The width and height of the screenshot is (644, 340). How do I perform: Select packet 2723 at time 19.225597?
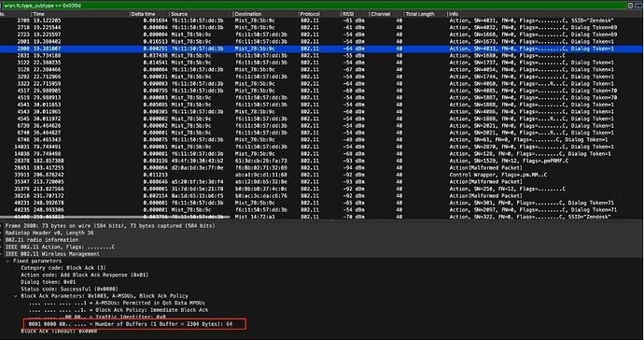pos(322,35)
